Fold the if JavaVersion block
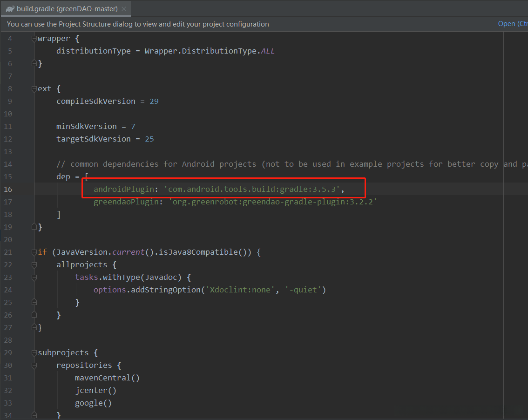Screen dimensions: 528x420 point(34,252)
